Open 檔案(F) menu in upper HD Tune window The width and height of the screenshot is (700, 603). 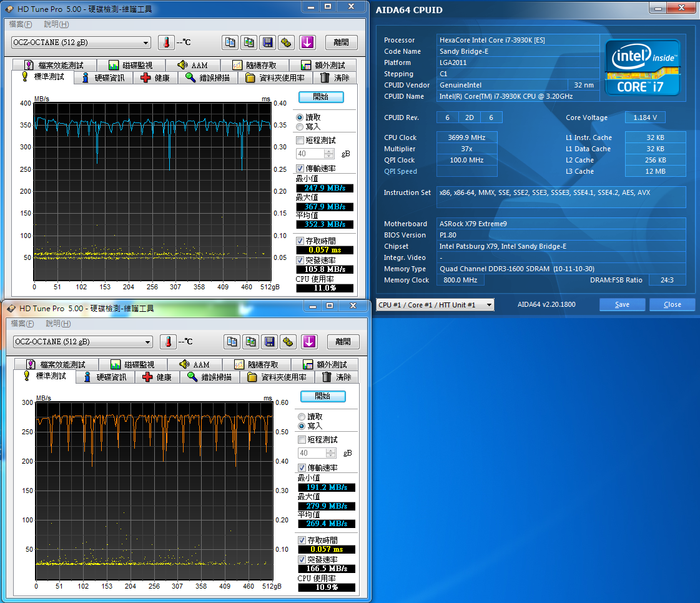click(x=21, y=24)
